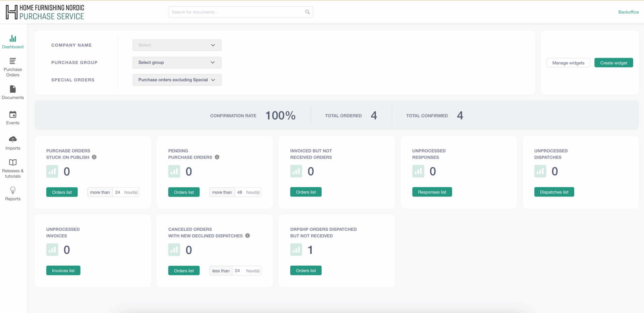The height and width of the screenshot is (313, 644).
Task: Click the COMPANY NAME label
Action: tap(71, 45)
